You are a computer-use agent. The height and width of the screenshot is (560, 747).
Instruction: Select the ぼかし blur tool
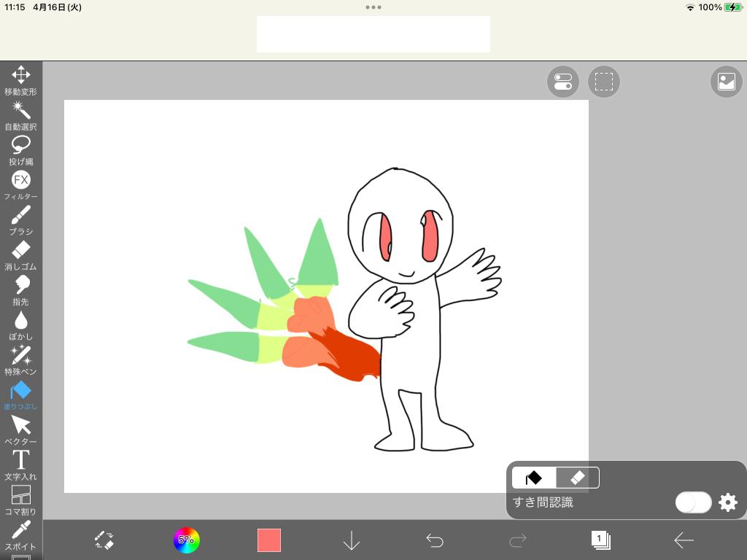click(20, 324)
